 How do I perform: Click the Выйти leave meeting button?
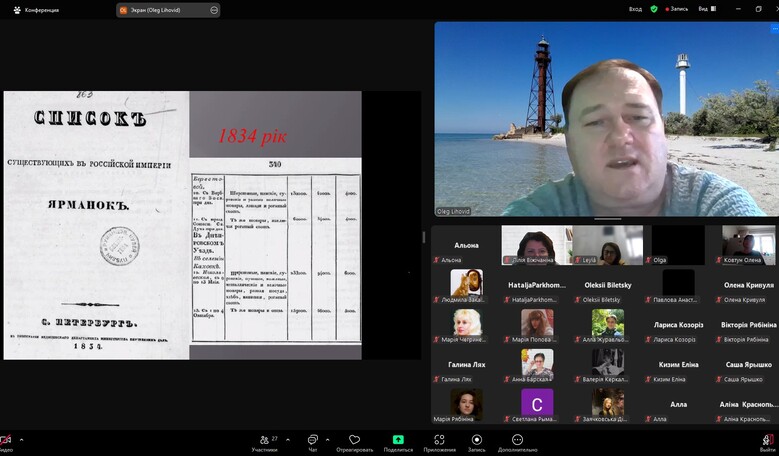pyautogui.click(x=768, y=443)
